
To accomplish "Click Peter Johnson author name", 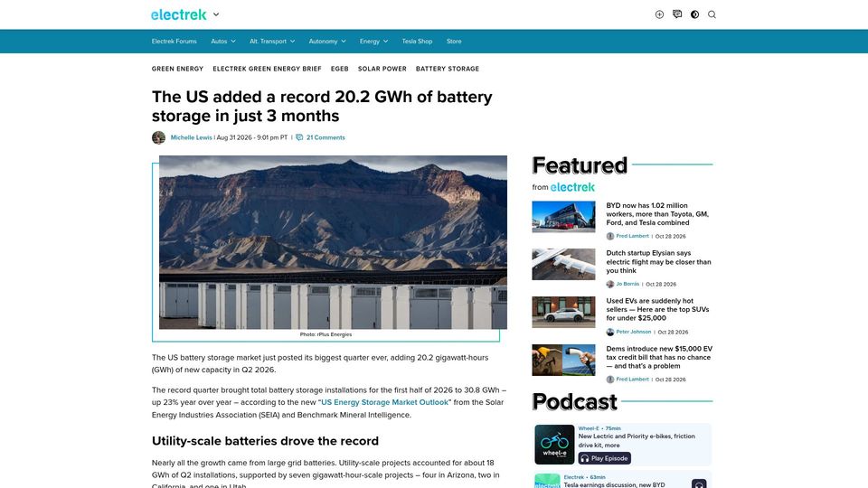I will click(x=633, y=332).
